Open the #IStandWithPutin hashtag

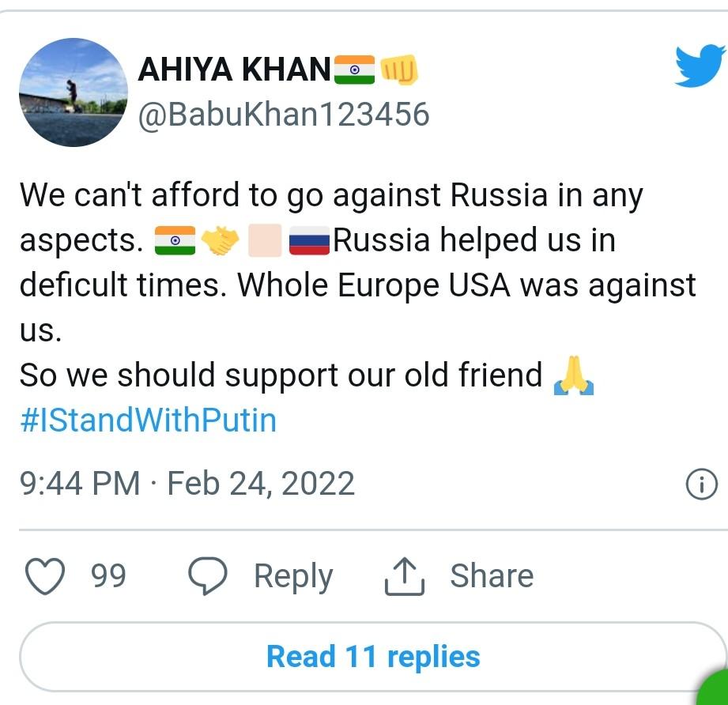[x=148, y=420]
